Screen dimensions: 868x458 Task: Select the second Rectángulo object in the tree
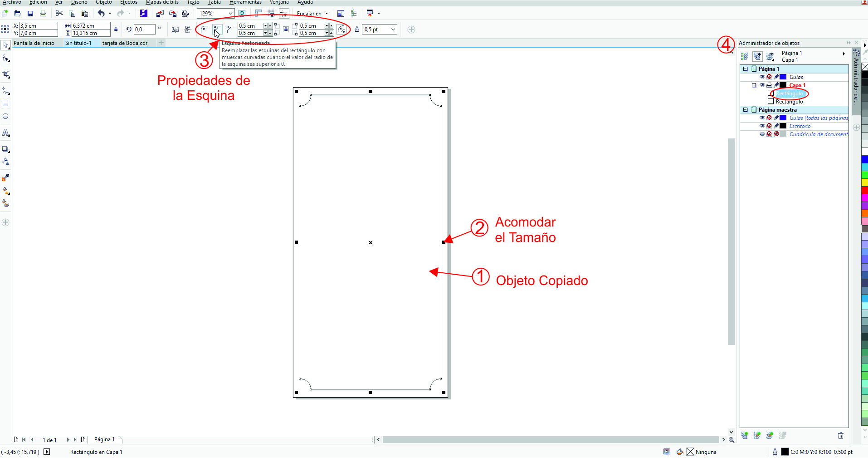(789, 101)
